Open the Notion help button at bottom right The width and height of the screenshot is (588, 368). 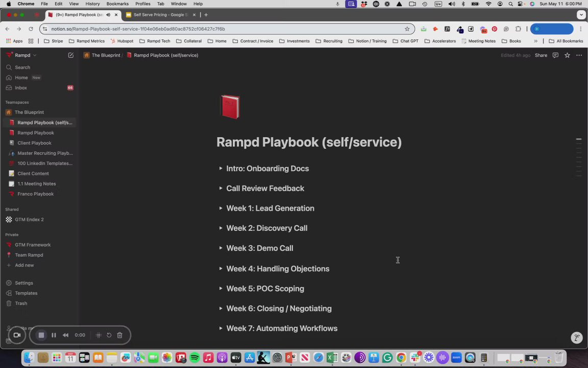coord(576,337)
